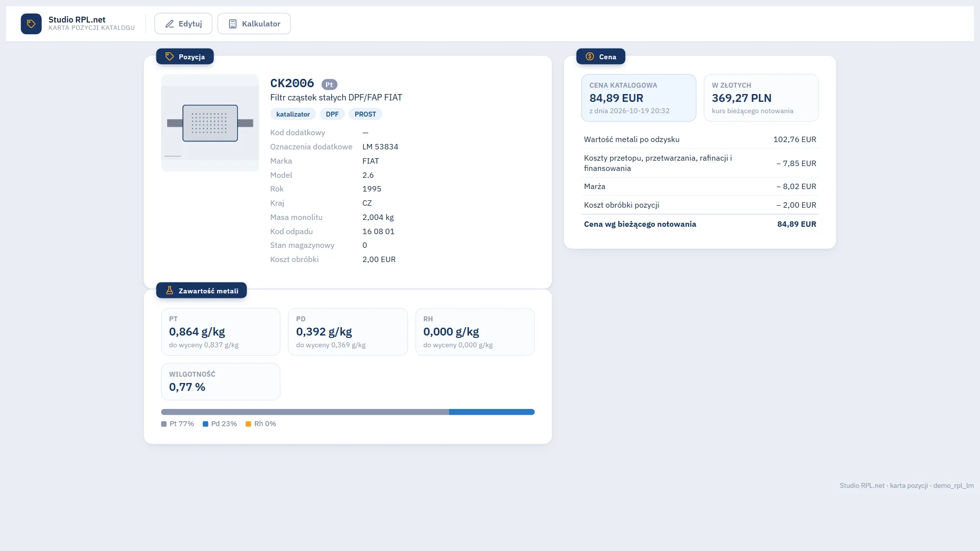
Task: Click the Pozycja section label
Action: pos(185,56)
